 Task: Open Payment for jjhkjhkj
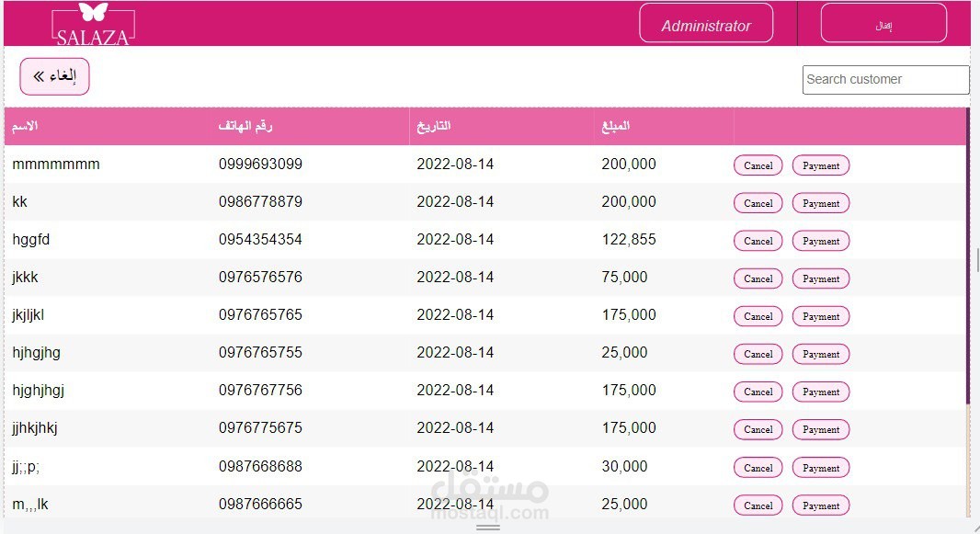coord(821,429)
